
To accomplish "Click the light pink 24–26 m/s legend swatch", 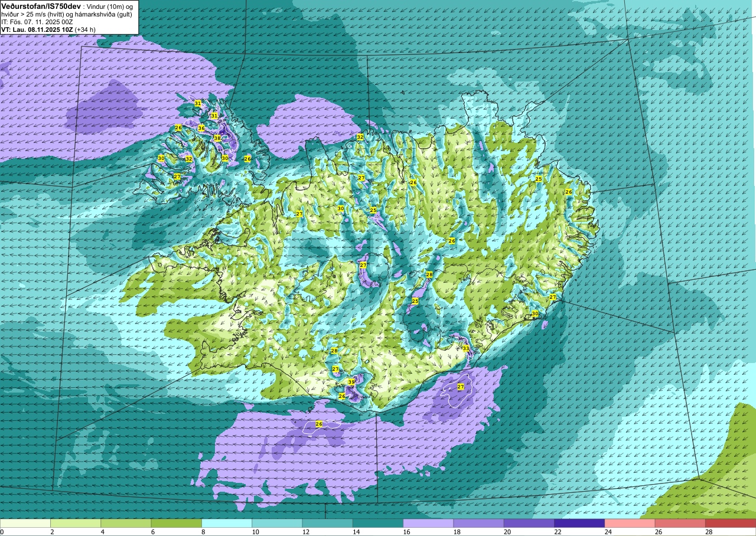I will pos(630,523).
